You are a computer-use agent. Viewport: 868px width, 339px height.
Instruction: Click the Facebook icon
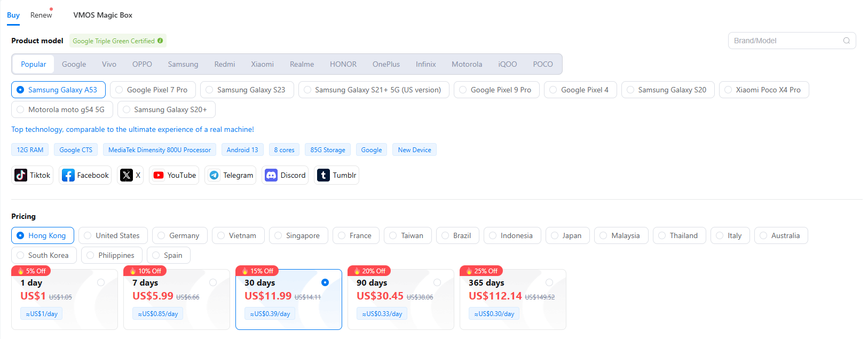(68, 175)
